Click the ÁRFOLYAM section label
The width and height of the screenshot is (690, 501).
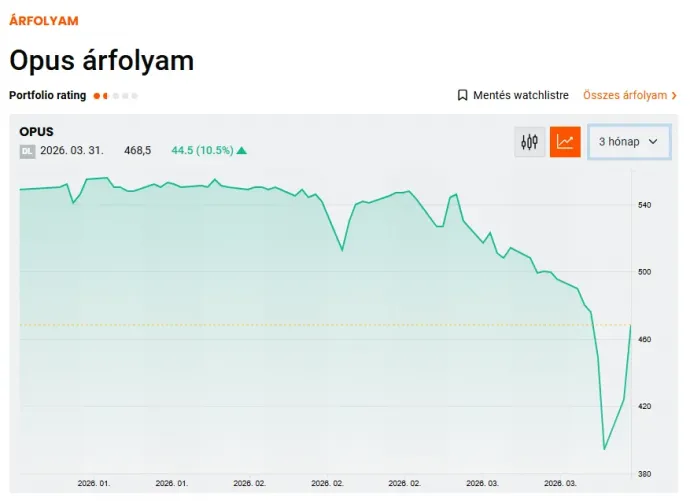pyautogui.click(x=43, y=20)
